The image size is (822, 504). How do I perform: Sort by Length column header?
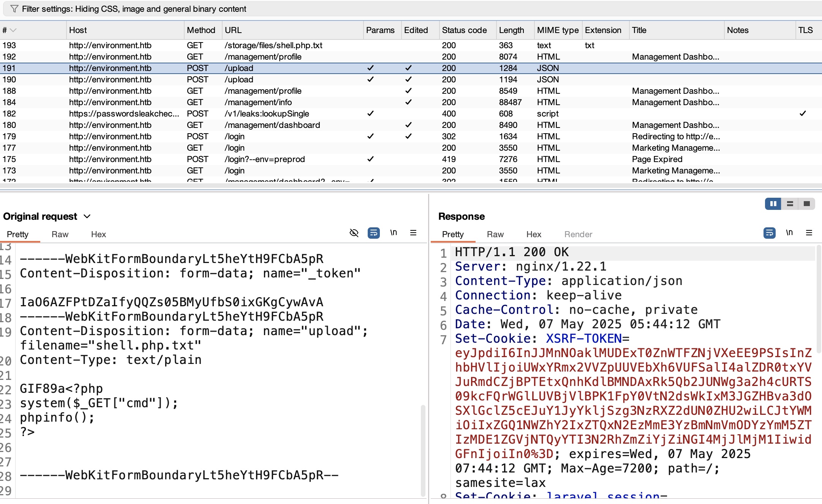point(511,30)
